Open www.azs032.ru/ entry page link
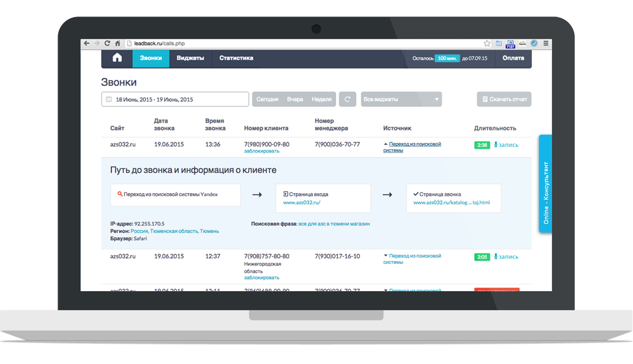Image resolution: width=633 pixels, height=364 pixels. click(x=301, y=203)
